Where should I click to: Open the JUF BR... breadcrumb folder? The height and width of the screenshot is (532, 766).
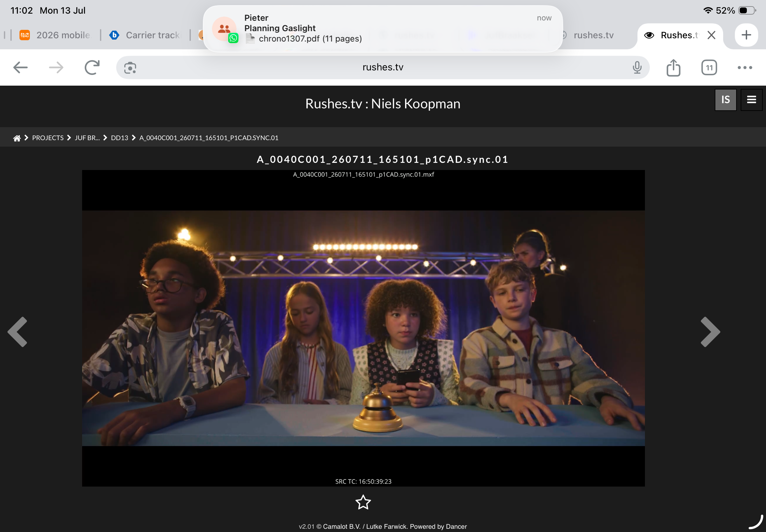(x=87, y=138)
